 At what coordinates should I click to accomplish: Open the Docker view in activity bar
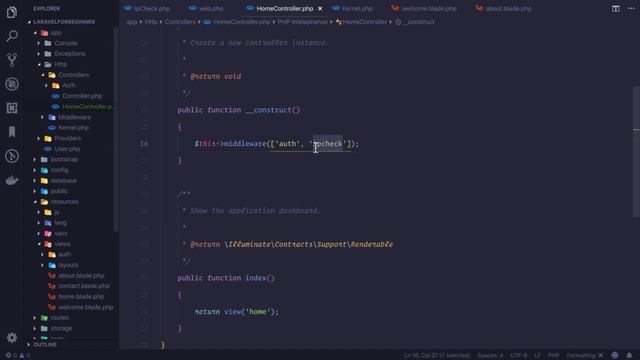tap(12, 180)
